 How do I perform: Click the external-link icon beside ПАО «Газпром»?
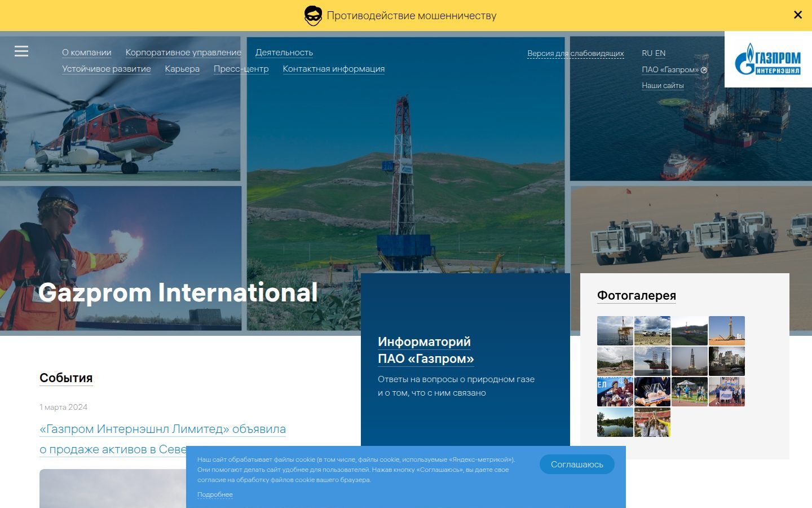[704, 70]
